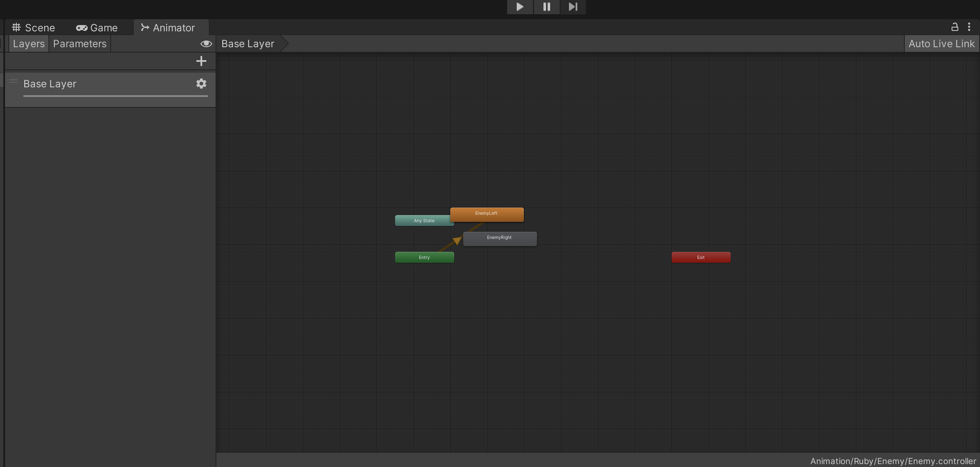Add a new layer with plus icon

click(201, 61)
